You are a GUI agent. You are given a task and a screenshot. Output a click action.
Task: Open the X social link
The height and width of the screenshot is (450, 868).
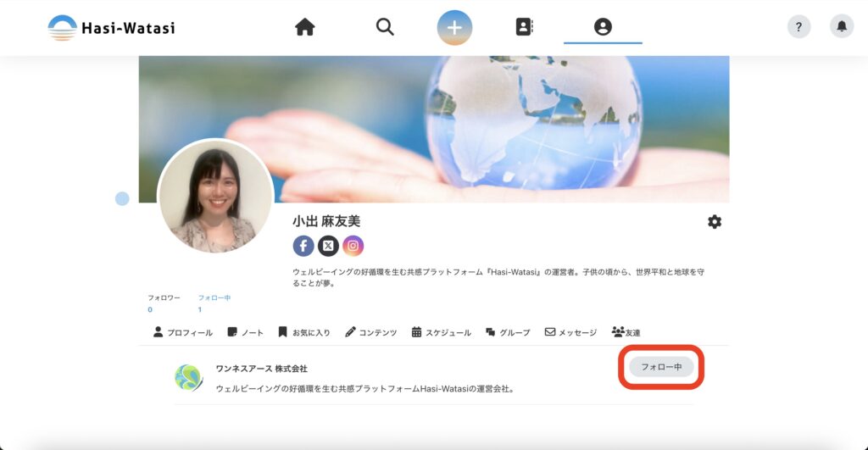point(328,246)
